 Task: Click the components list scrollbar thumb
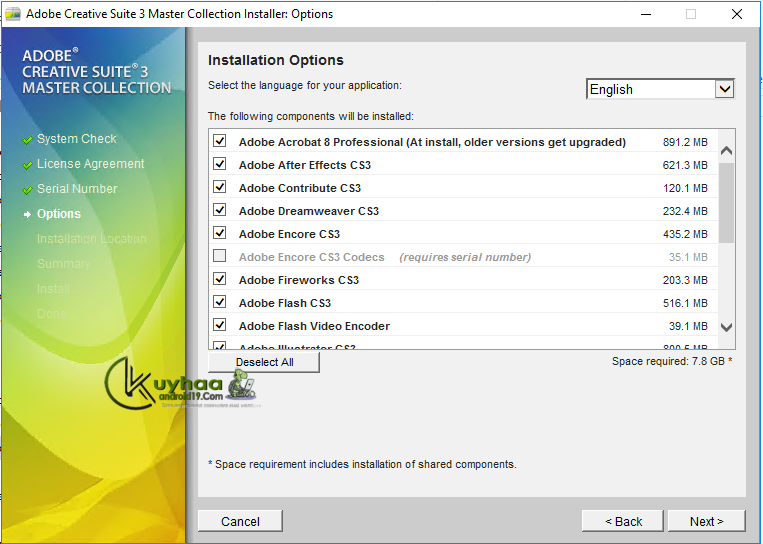click(x=726, y=203)
